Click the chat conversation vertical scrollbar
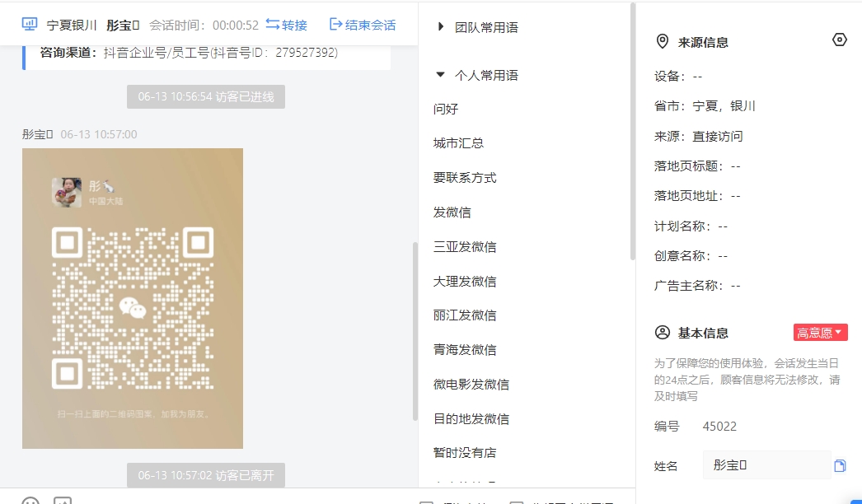Image resolution: width=862 pixels, height=504 pixels. click(x=415, y=331)
